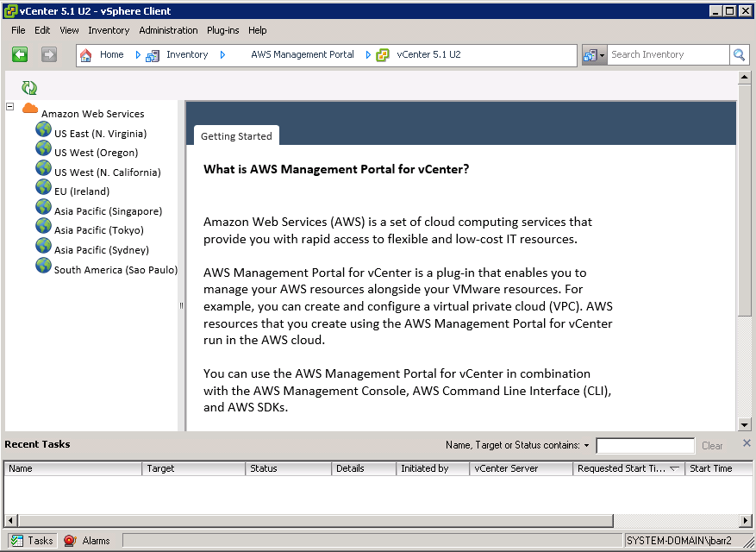Close the Recent Tasks panel

coord(747,443)
